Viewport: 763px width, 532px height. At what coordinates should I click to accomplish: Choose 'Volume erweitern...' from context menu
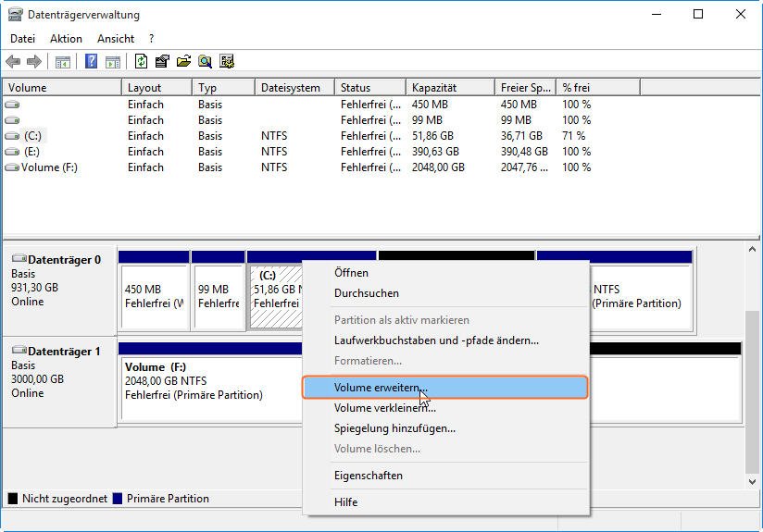tap(381, 387)
